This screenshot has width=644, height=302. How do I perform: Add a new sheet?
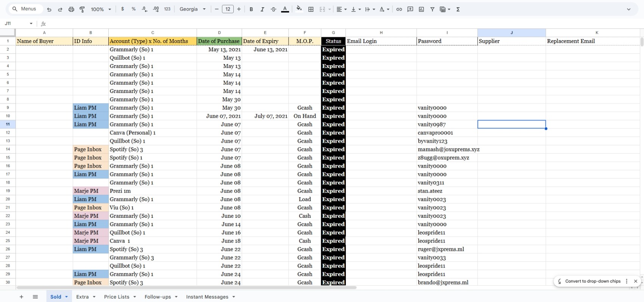click(x=21, y=297)
